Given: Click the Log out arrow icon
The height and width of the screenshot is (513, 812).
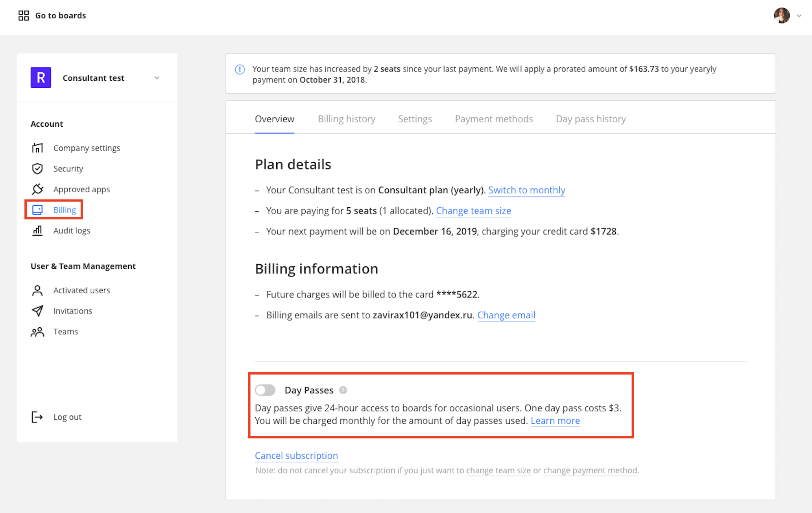Looking at the screenshot, I should (37, 417).
